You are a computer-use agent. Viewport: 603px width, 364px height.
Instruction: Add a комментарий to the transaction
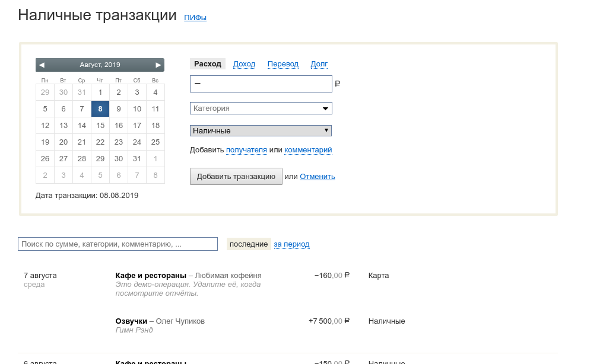click(308, 150)
